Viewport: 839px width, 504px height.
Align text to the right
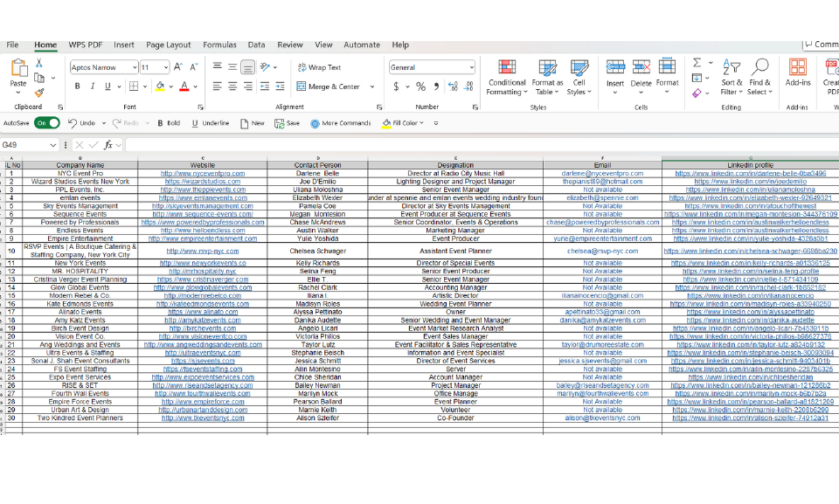247,86
